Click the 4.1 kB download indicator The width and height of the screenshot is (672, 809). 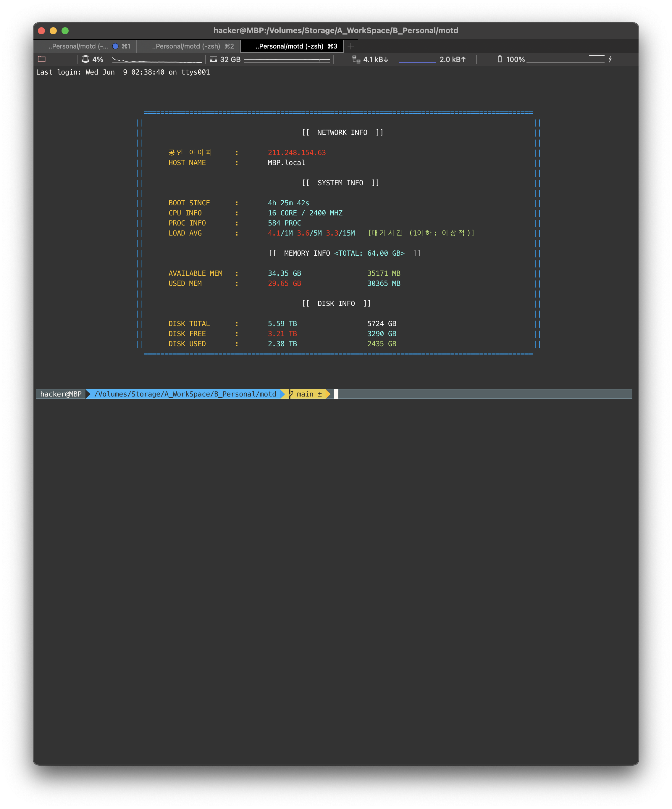click(x=375, y=59)
